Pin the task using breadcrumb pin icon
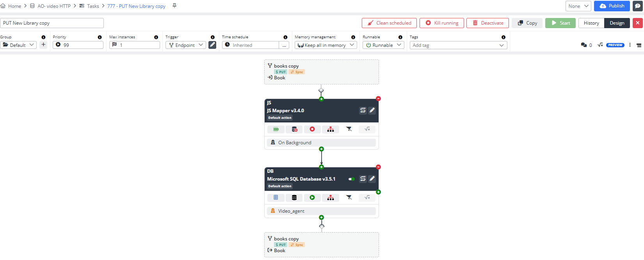644x260 pixels. pos(174,6)
